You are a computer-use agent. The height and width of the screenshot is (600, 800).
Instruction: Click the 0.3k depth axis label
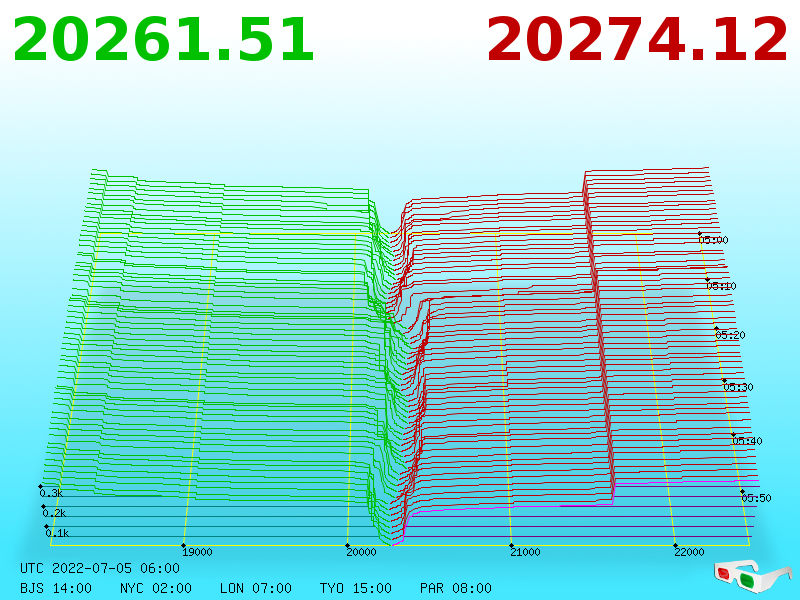coord(51,493)
